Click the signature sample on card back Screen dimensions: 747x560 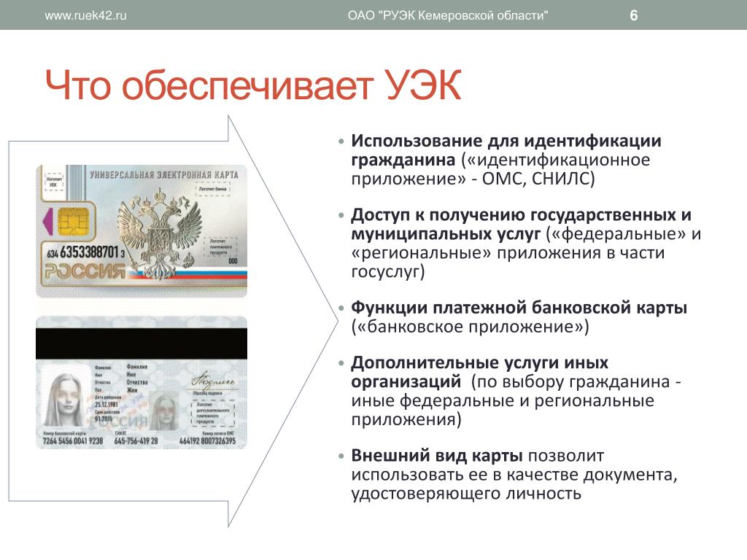(x=212, y=381)
